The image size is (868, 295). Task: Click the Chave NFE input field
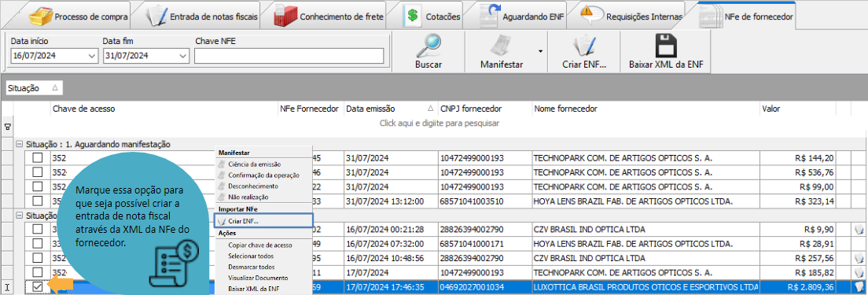point(289,56)
